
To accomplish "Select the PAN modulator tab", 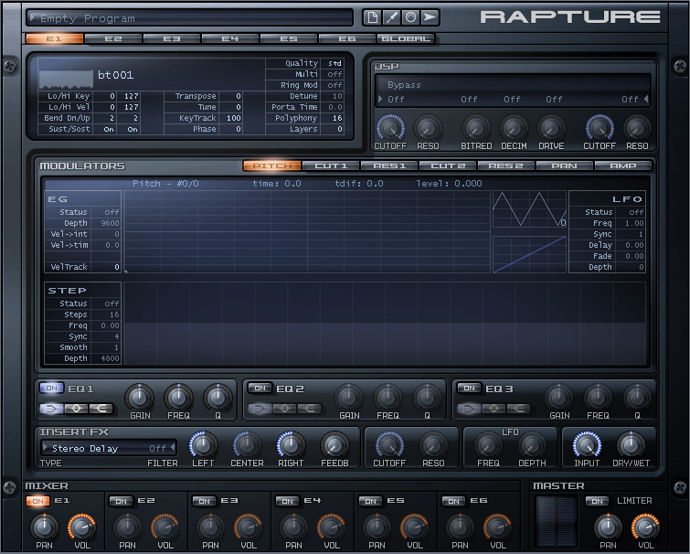I will (564, 166).
